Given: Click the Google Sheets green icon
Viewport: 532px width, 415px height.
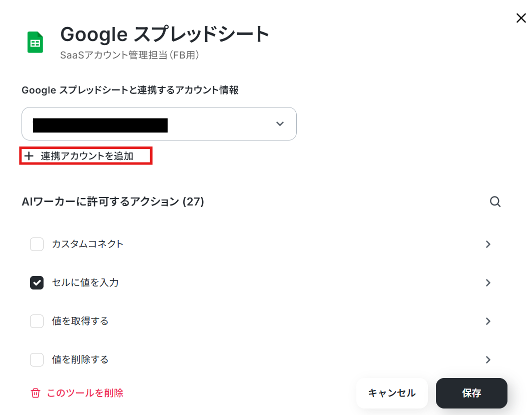Looking at the screenshot, I should (36, 42).
